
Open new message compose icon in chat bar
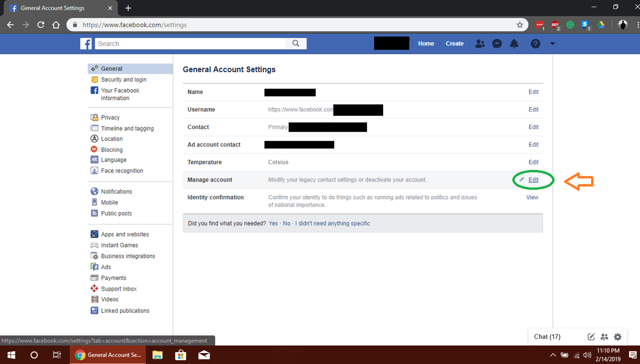(591, 336)
